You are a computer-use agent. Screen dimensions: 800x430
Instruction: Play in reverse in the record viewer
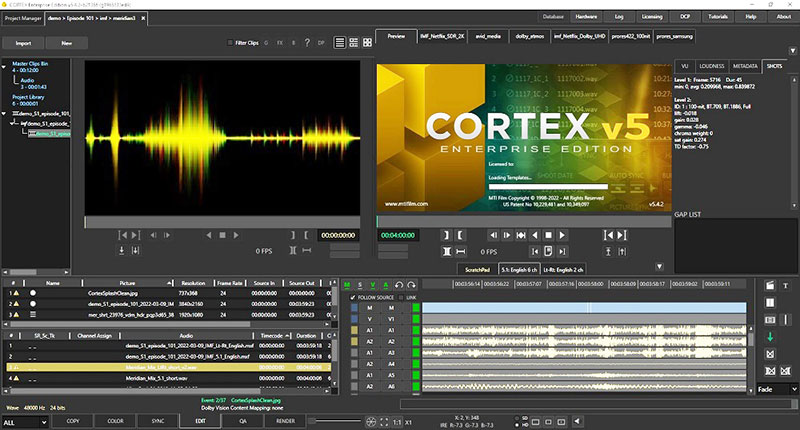pyautogui.click(x=535, y=235)
